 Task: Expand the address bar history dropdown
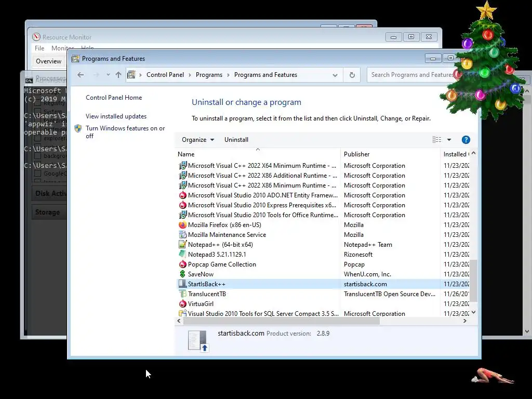point(335,75)
